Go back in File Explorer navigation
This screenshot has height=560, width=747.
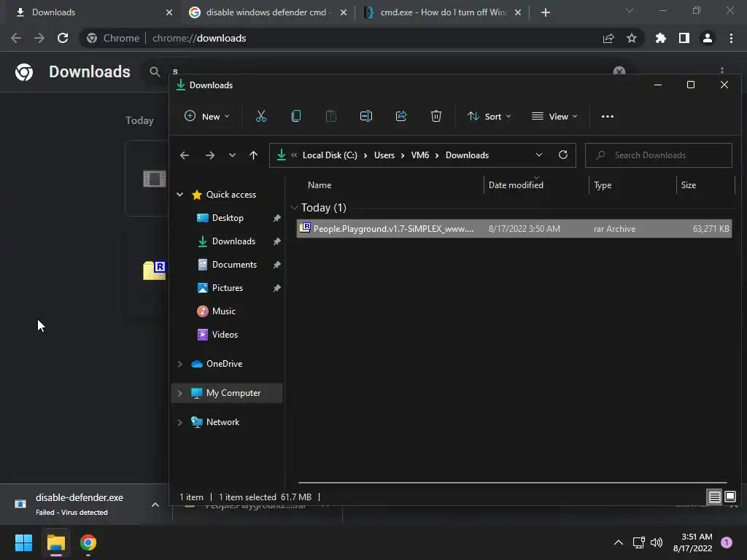[185, 155]
